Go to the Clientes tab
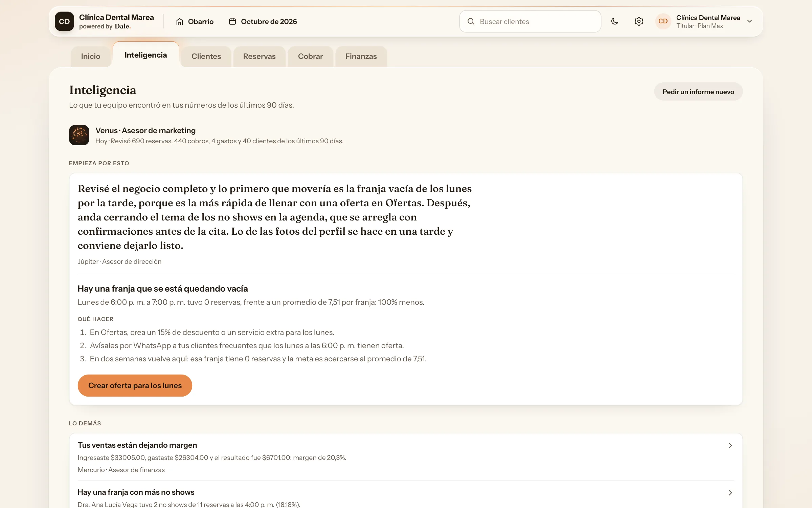 tap(206, 56)
